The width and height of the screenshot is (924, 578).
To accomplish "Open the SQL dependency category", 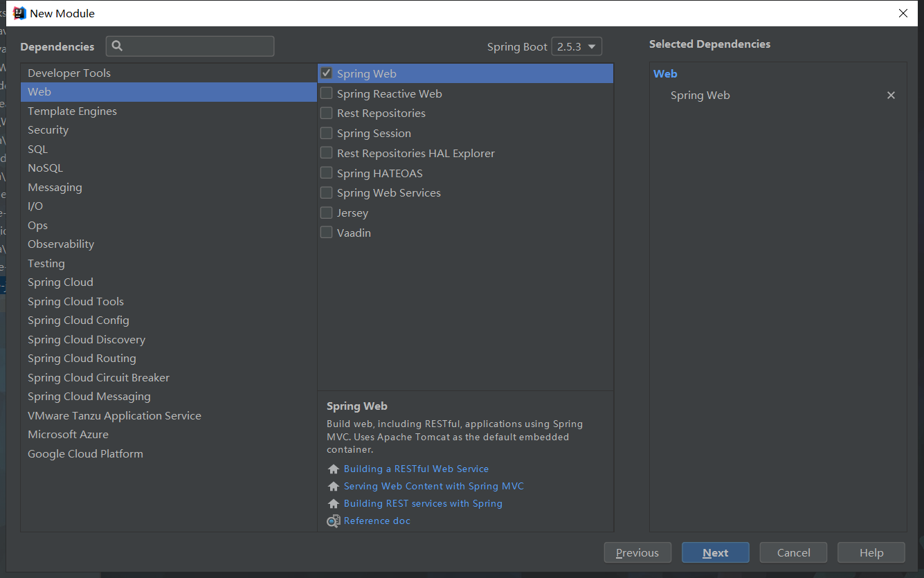I will (x=37, y=150).
